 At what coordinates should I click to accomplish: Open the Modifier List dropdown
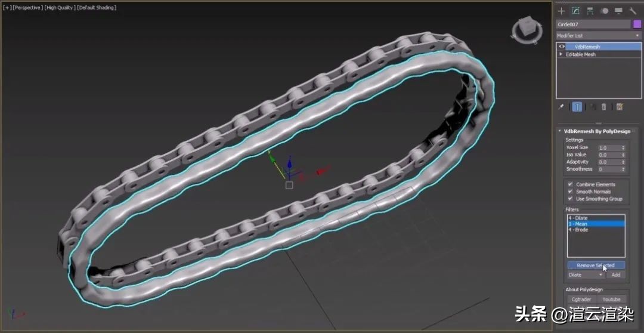(x=599, y=36)
